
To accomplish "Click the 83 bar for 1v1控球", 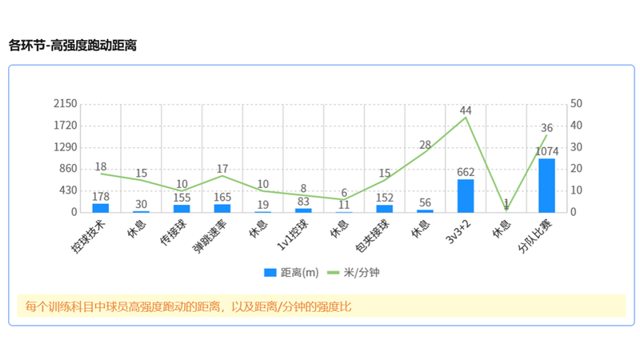I will click(x=303, y=210).
